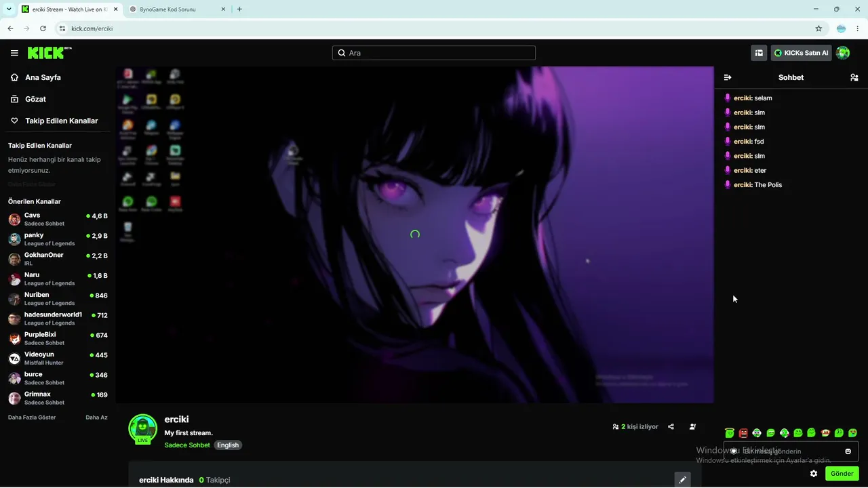The height and width of the screenshot is (488, 868).
Task: Expand list with Daha Fazla Göster
Action: coord(32,418)
